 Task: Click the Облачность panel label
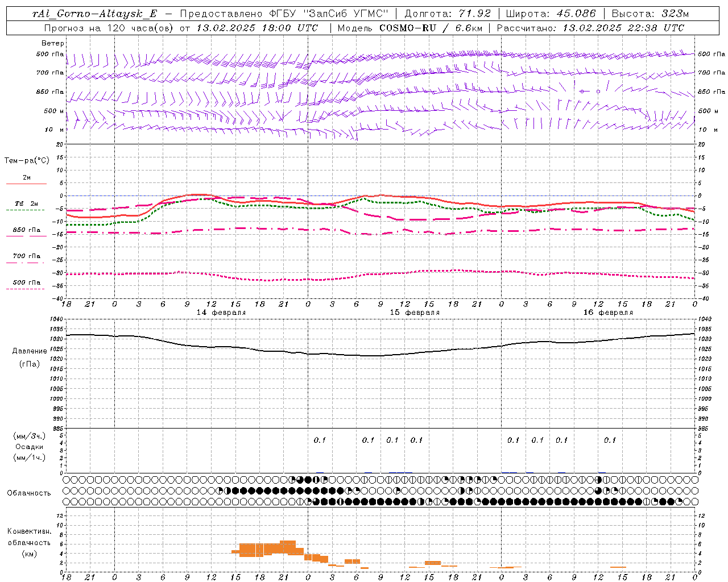coord(29,493)
